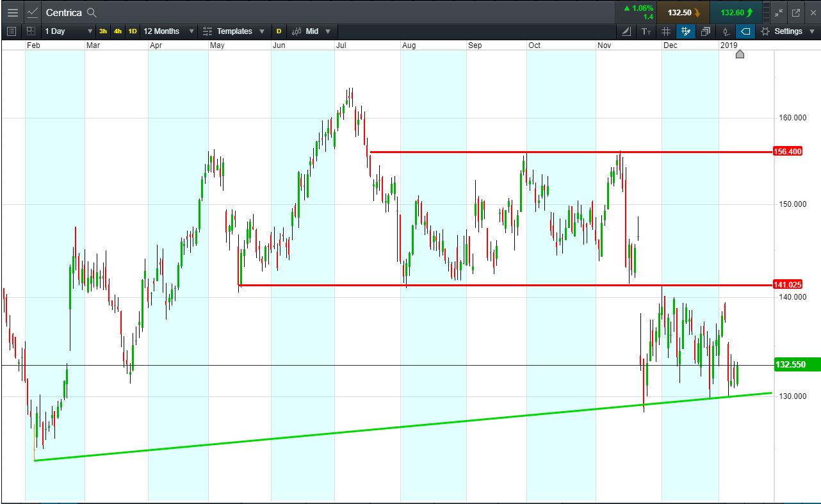
Task: Click the Feb label on time axis
Action: pos(33,45)
